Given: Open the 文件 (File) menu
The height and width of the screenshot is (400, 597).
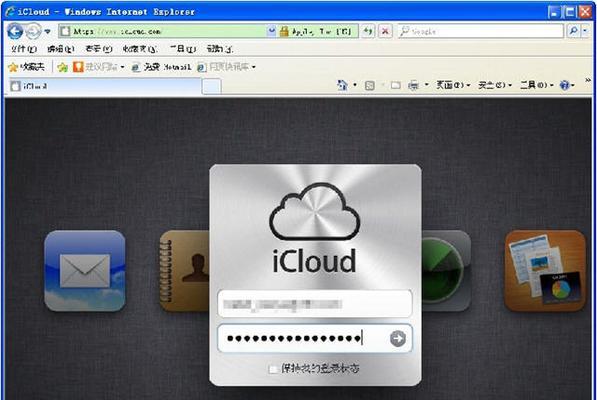Looking at the screenshot, I should pos(24,49).
